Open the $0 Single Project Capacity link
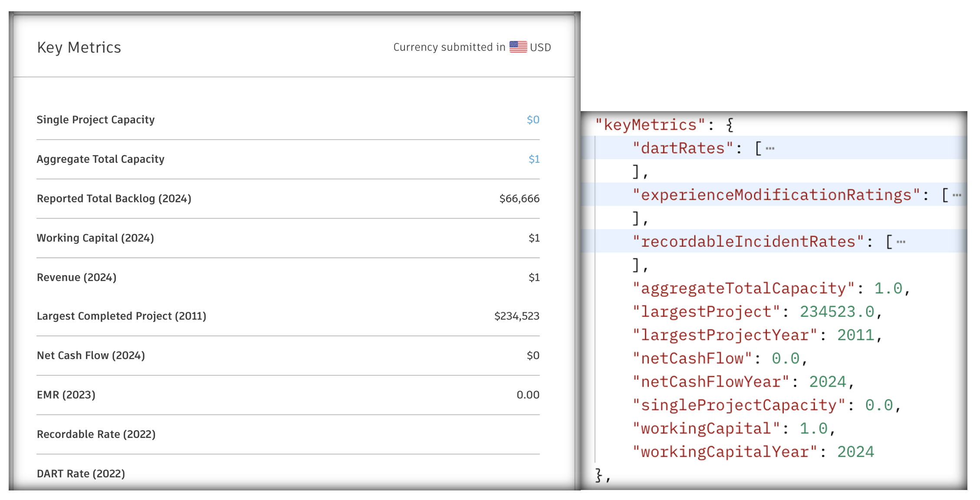 (533, 120)
